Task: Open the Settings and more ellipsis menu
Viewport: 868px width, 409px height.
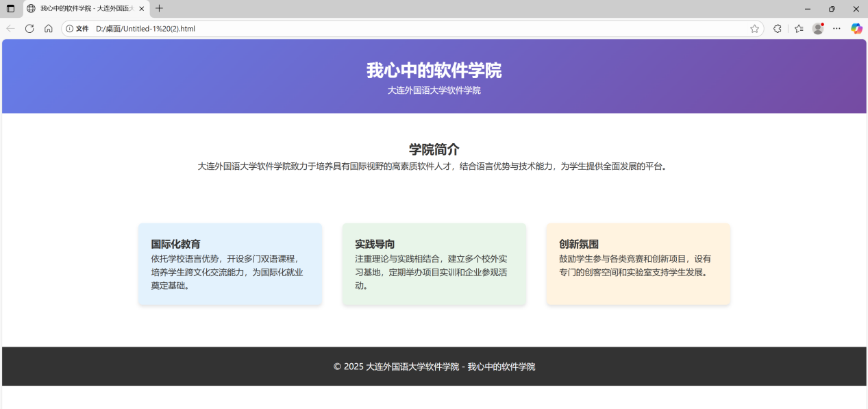Action: coord(836,29)
